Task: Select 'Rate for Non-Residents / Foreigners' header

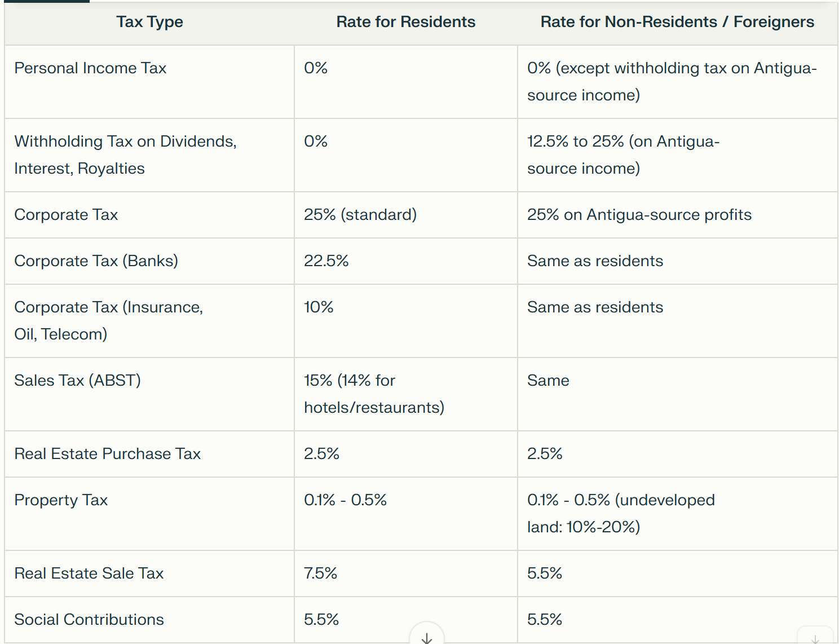Action: click(x=677, y=22)
